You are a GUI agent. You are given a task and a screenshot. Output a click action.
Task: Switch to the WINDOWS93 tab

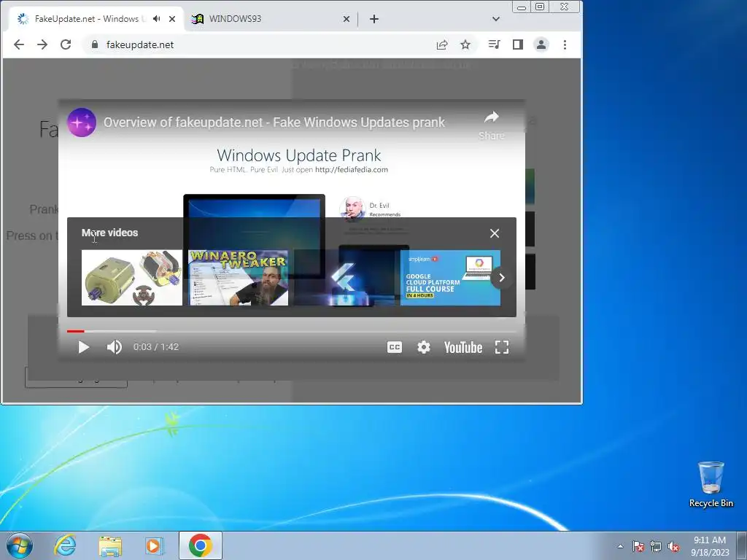tap(271, 19)
